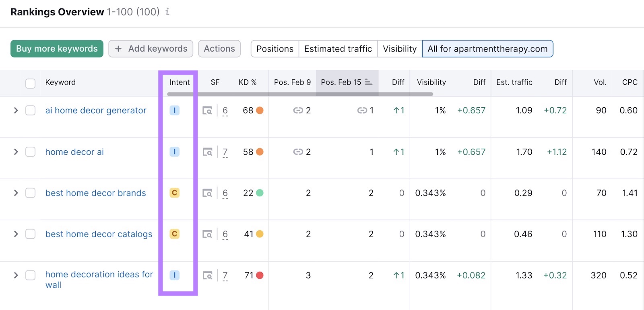Click visibility diff +0.082 value

471,275
